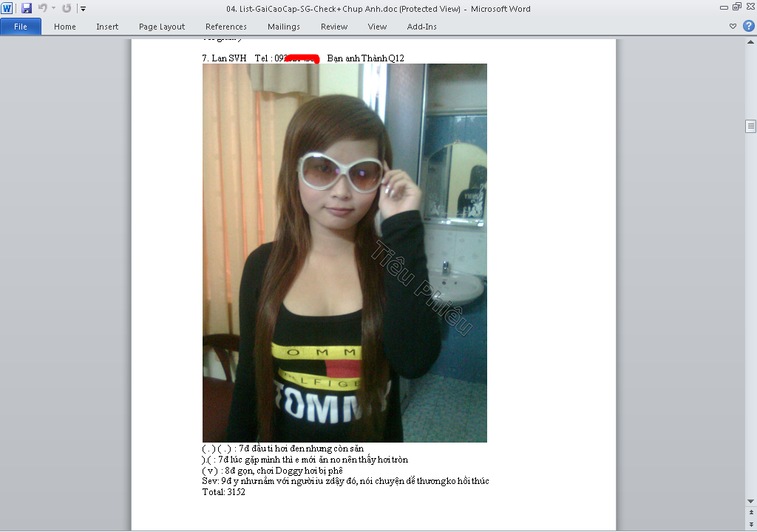Close the Word window
The width and height of the screenshot is (757, 532).
click(x=750, y=7)
